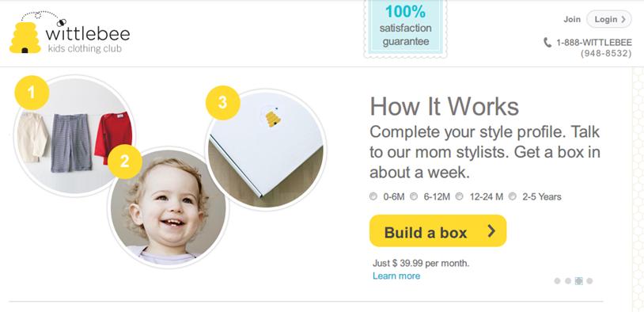The width and height of the screenshot is (644, 312).
Task: Click the beehive sticker on the white box
Action: (273, 118)
